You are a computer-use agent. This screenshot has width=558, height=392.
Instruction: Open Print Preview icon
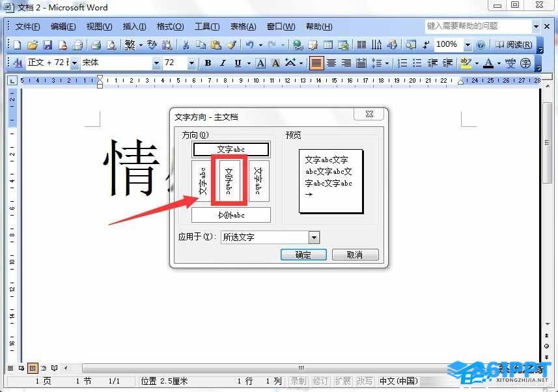point(111,45)
